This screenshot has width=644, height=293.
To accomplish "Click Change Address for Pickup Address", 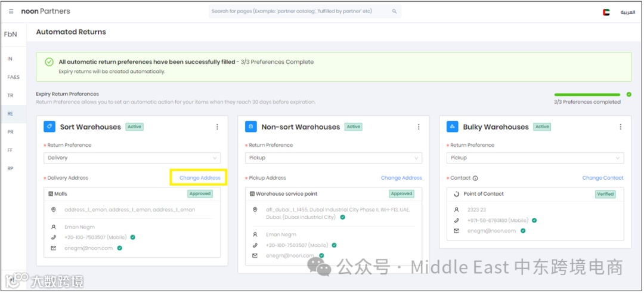I will (401, 178).
